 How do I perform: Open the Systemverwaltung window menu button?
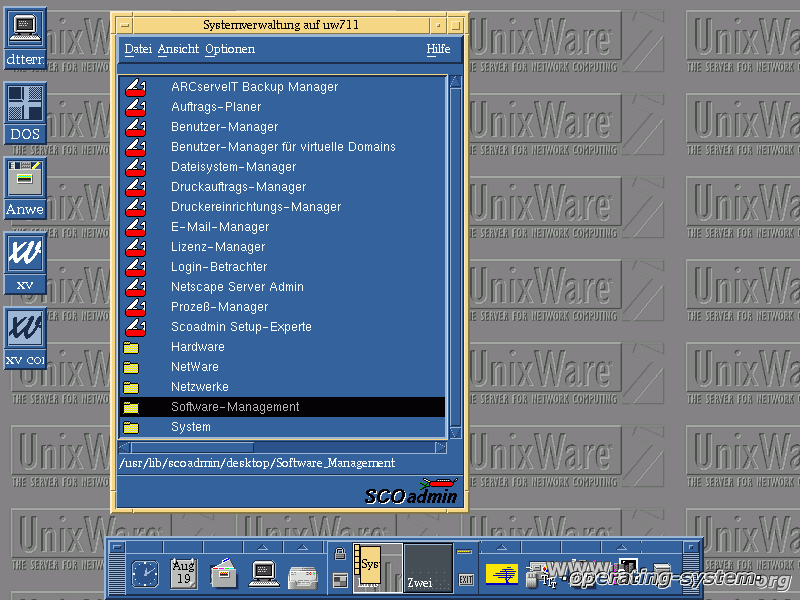[124, 24]
